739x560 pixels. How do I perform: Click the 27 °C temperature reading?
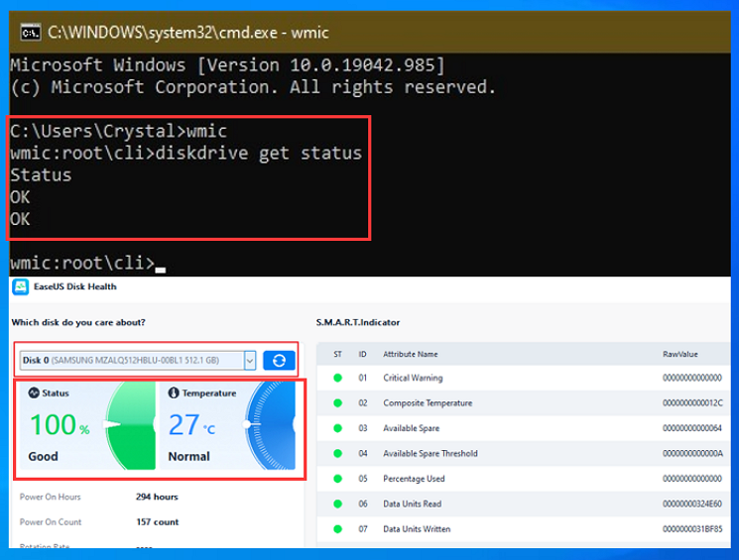[191, 425]
